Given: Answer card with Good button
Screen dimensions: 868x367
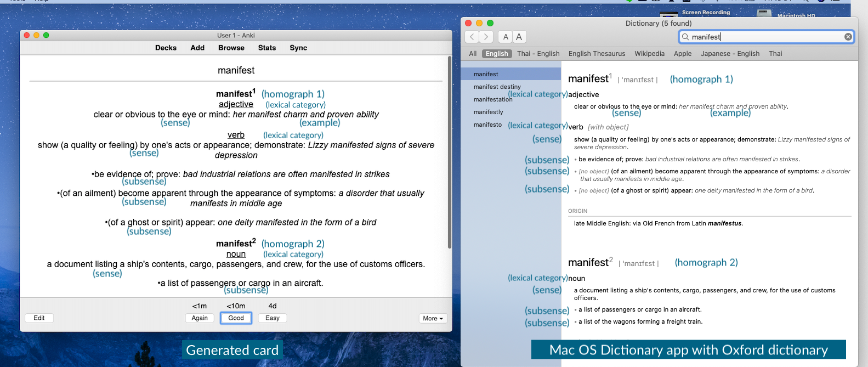Looking at the screenshot, I should click(x=236, y=318).
